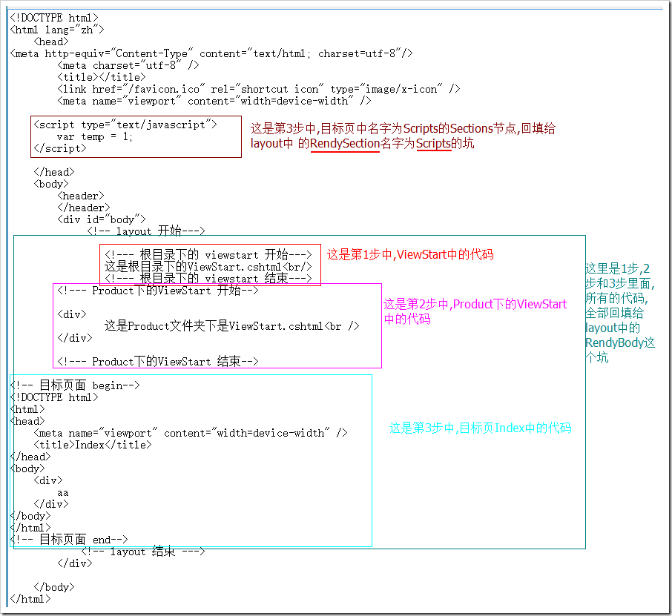Click the 'aa' text inside the div
Screen dimensions: 672x616
[x=63, y=492]
